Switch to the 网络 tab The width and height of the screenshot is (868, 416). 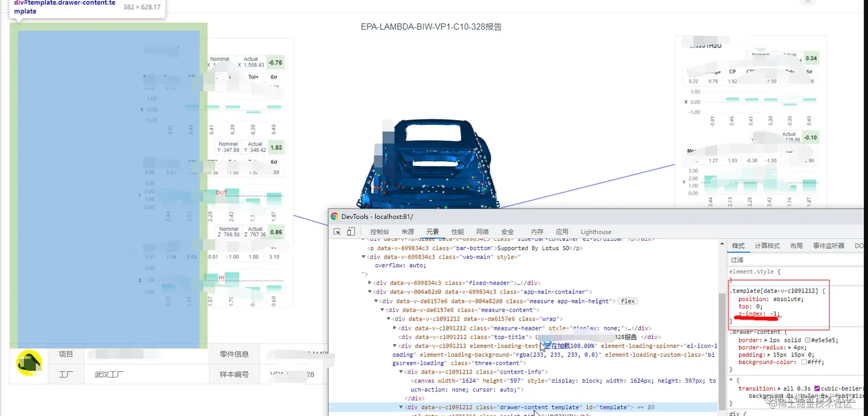[x=482, y=232]
